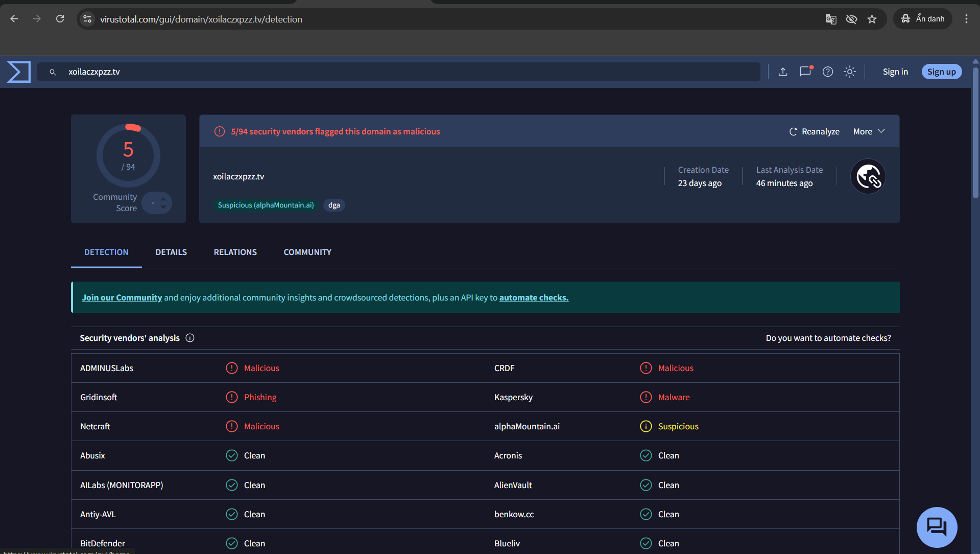Click the Sign up button
The height and width of the screenshot is (554, 980).
point(942,72)
